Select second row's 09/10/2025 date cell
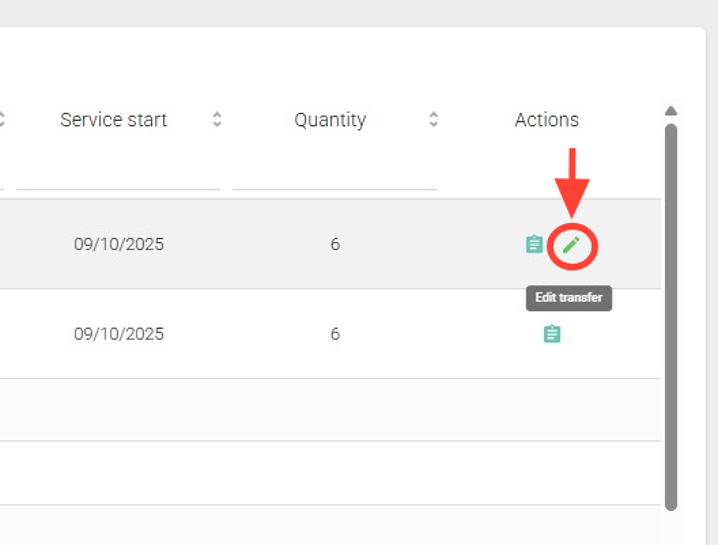Screen dimensions: 718x545 119,334
